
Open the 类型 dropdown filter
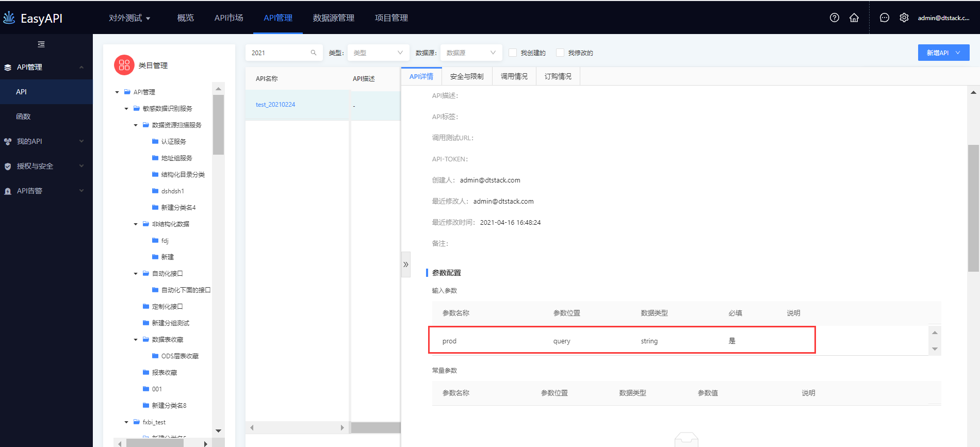(x=378, y=53)
